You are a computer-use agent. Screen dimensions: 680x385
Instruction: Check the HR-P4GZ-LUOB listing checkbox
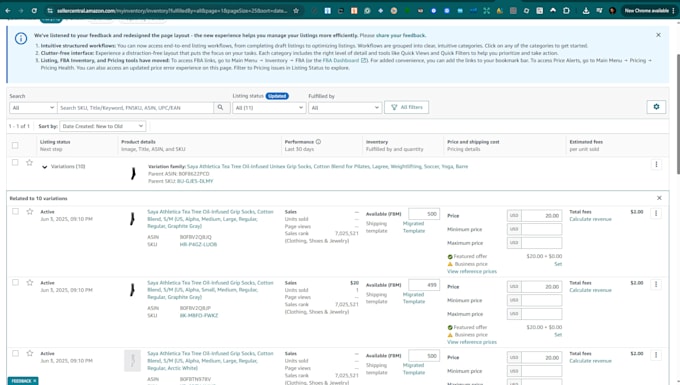pyautogui.click(x=15, y=211)
